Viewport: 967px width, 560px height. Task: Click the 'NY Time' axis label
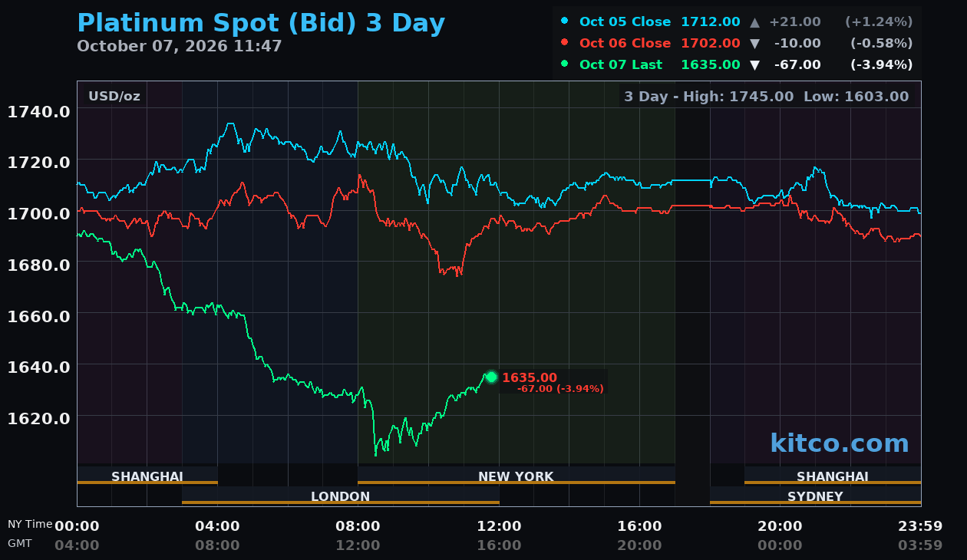30,524
